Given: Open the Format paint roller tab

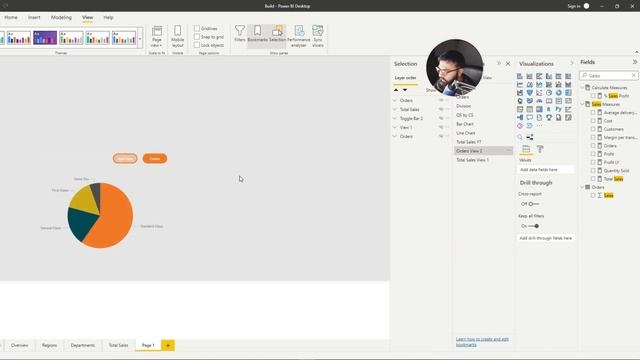Looking at the screenshot, I should click(540, 149).
